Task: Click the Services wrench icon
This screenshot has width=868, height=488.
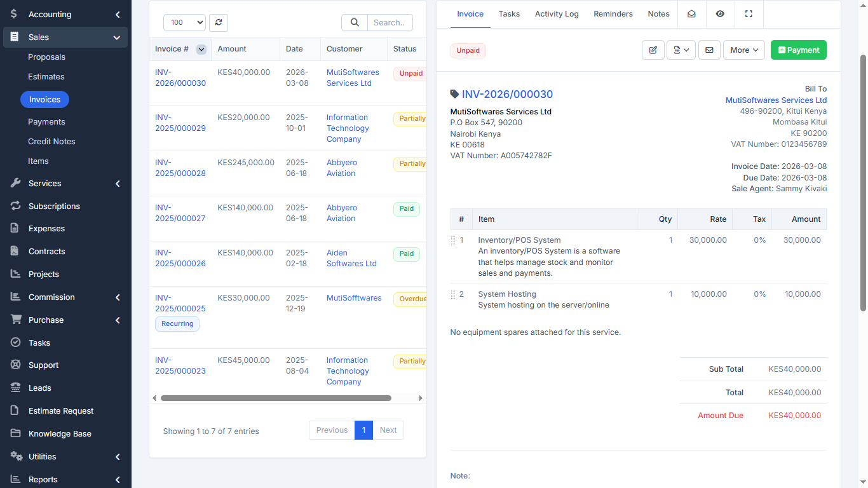Action: (x=15, y=183)
